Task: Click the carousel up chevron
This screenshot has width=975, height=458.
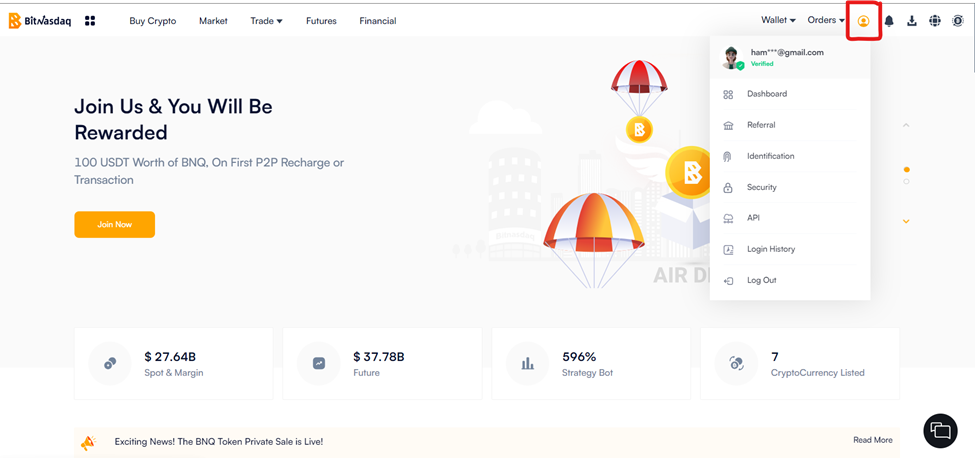Action: pyautogui.click(x=906, y=126)
